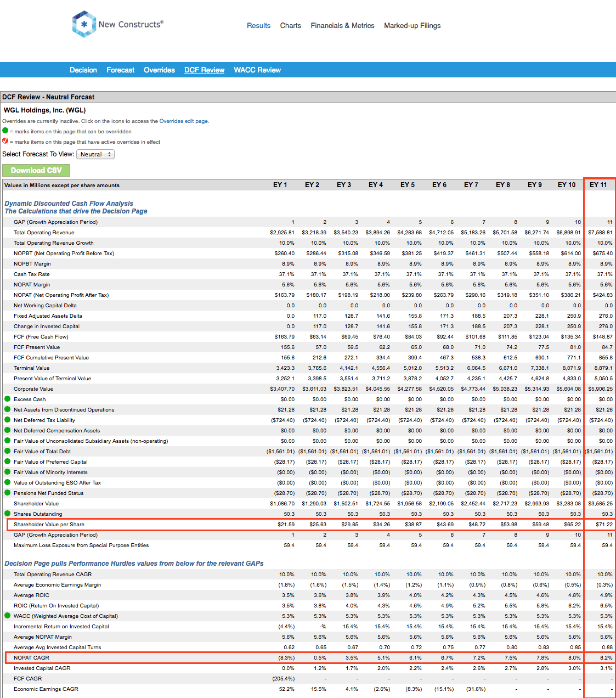Click the WGL Holdings, Inc. (WGL) title

click(x=44, y=110)
